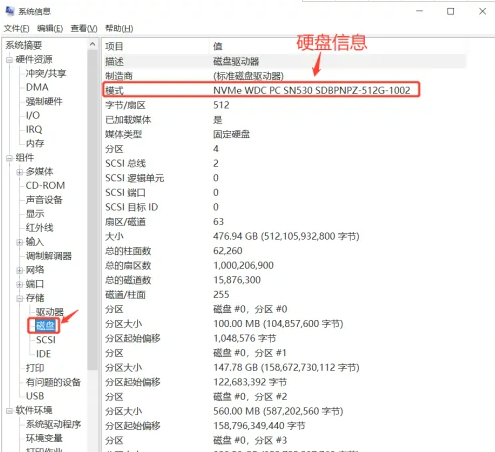Open the 文件(F) menu
The height and width of the screenshot is (452, 495).
[16, 29]
